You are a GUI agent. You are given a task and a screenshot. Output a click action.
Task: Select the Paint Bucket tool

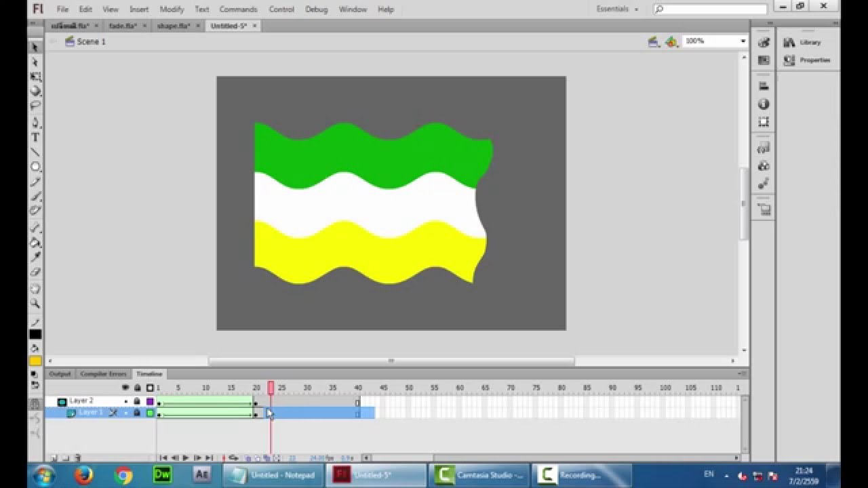pyautogui.click(x=35, y=243)
